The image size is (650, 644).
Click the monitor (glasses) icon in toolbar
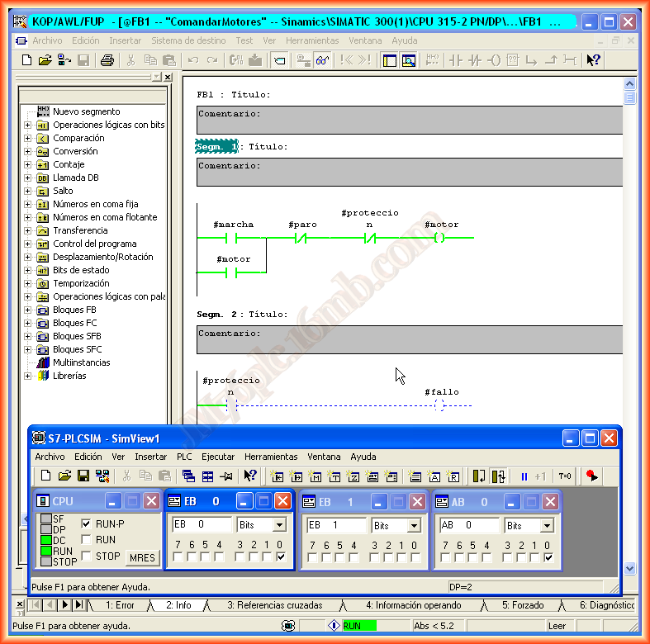pos(323,59)
